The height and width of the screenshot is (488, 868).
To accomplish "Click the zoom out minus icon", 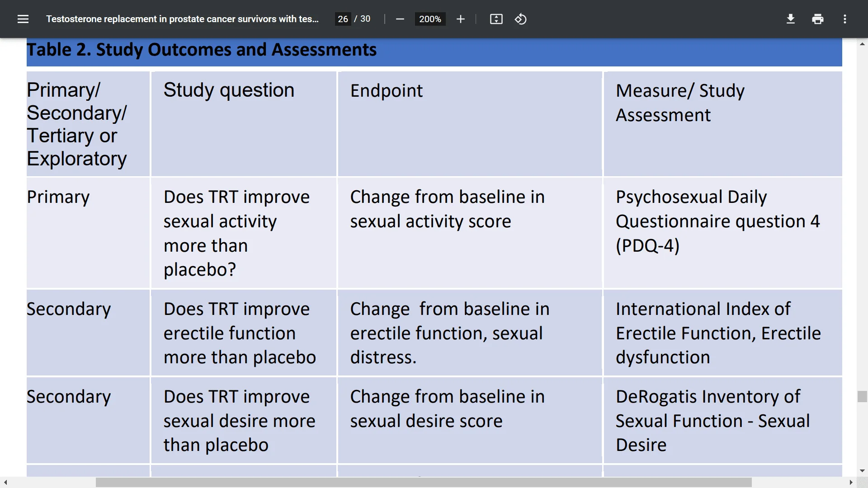I will point(401,19).
